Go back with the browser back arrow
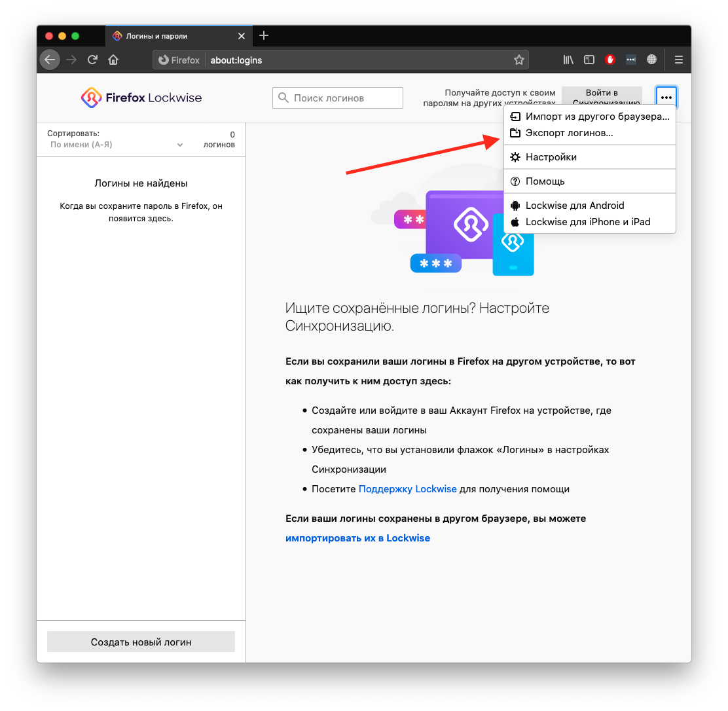Screen dimensions: 728x711 click(50, 60)
